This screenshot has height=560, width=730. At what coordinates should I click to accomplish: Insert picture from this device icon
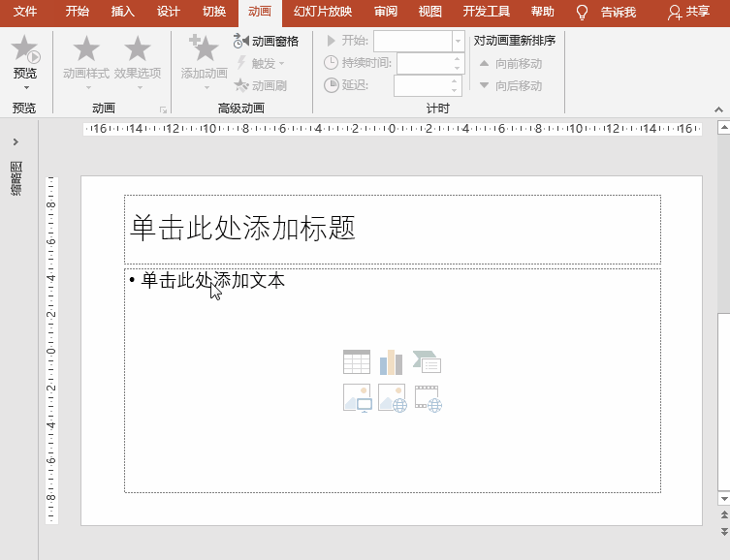point(358,398)
